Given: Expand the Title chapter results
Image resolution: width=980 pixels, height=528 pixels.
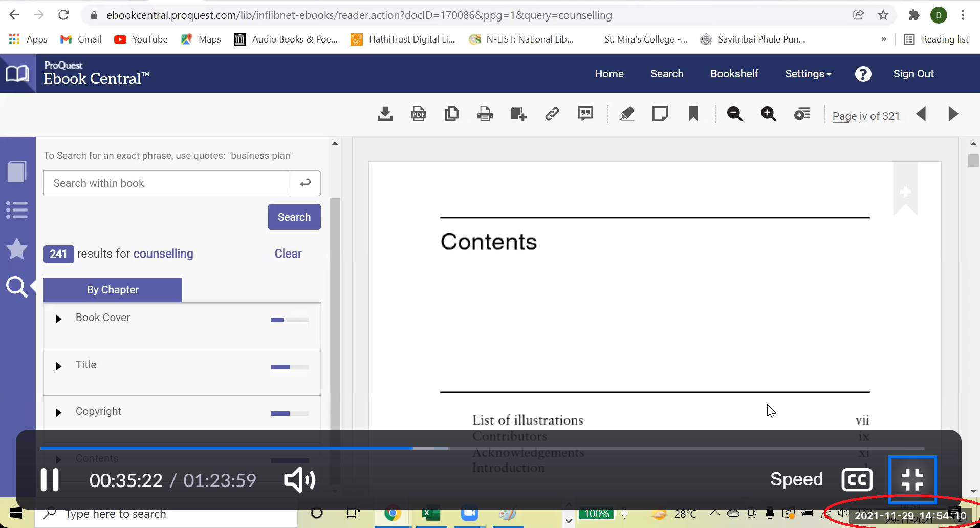Looking at the screenshot, I should point(58,366).
